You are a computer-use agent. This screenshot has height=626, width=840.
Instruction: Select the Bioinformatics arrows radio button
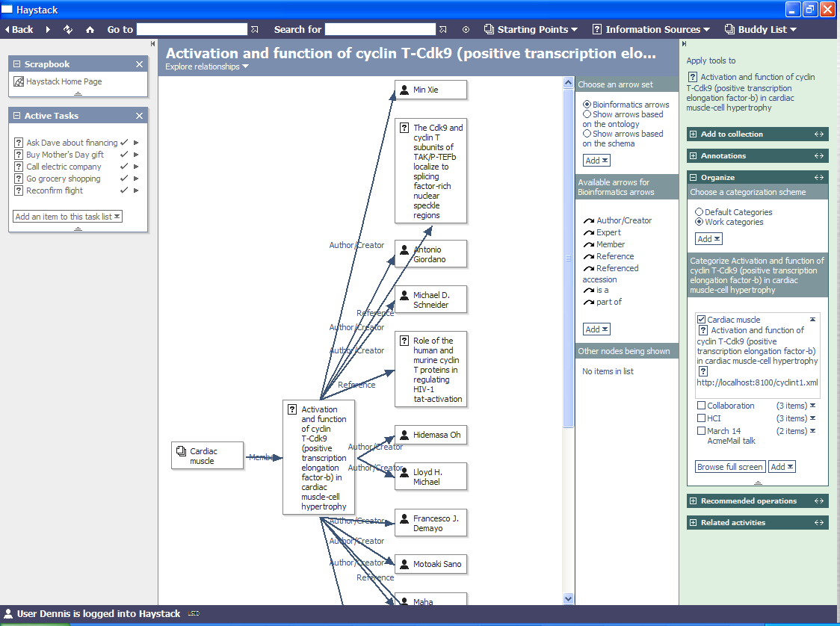tap(587, 105)
